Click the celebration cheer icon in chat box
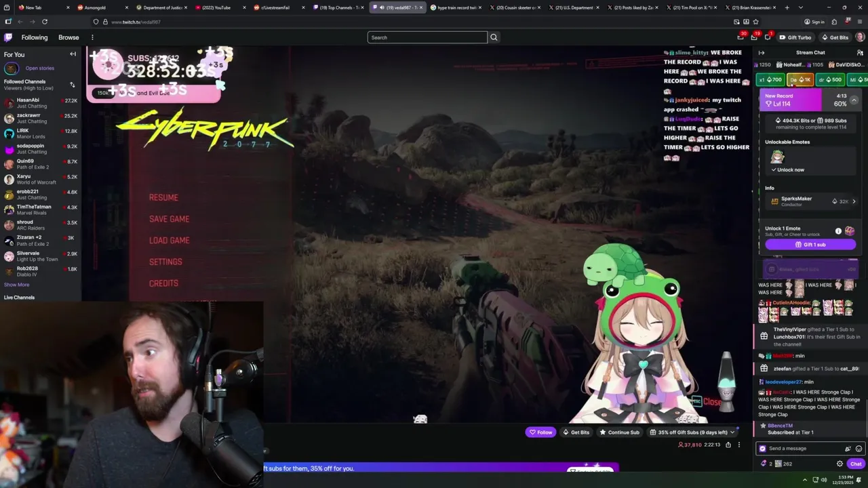868x488 pixels. (x=848, y=449)
